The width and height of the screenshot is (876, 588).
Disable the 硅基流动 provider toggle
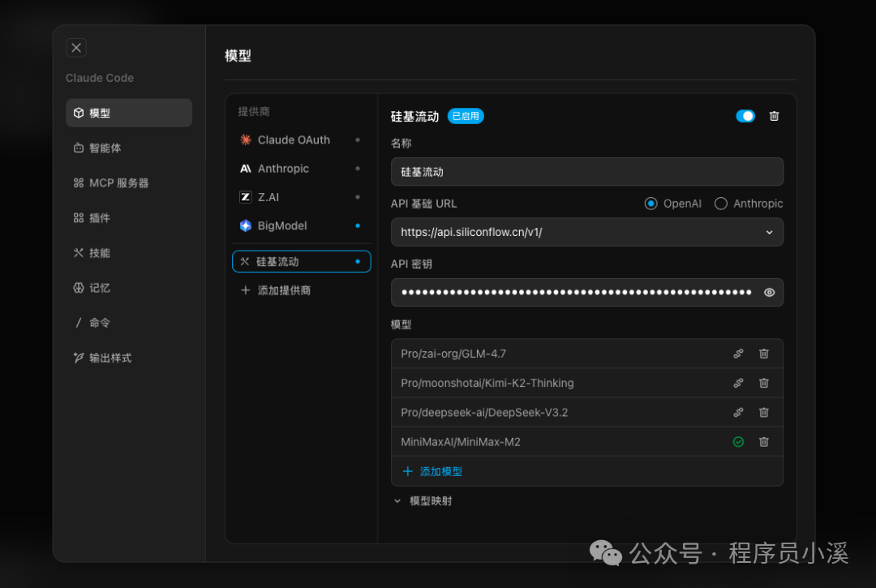[745, 116]
